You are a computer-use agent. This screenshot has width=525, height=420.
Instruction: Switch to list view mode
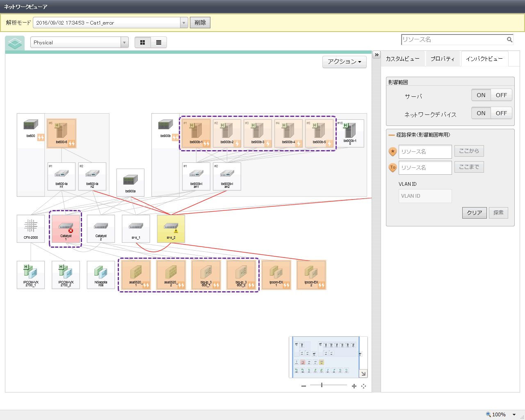[159, 42]
